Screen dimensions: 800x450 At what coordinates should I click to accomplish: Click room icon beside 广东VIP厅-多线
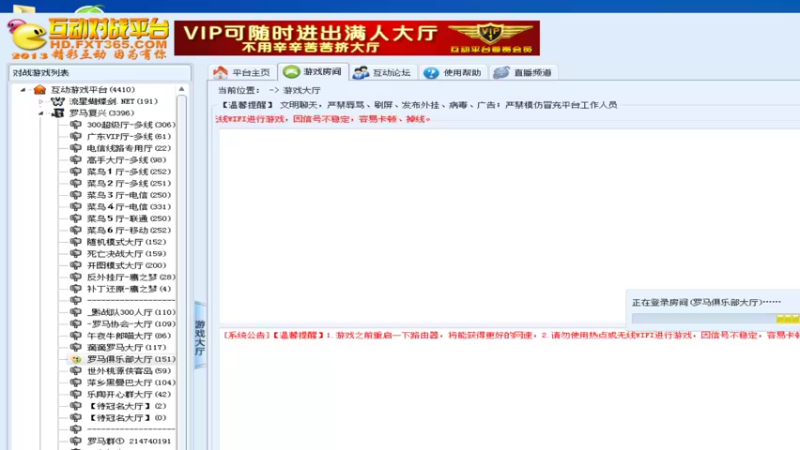(76, 136)
